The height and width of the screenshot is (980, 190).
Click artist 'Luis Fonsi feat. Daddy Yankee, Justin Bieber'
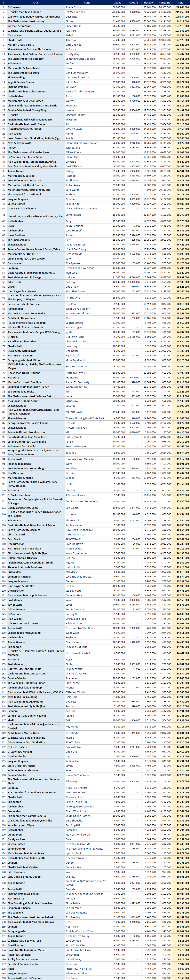coord(36,17)
